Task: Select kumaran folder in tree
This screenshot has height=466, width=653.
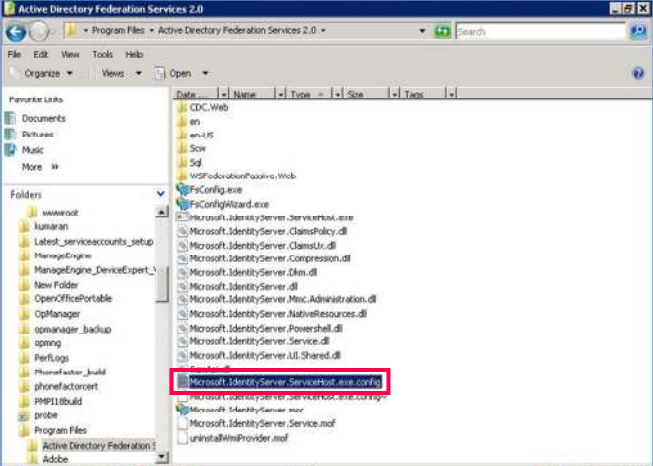Action: click(51, 227)
